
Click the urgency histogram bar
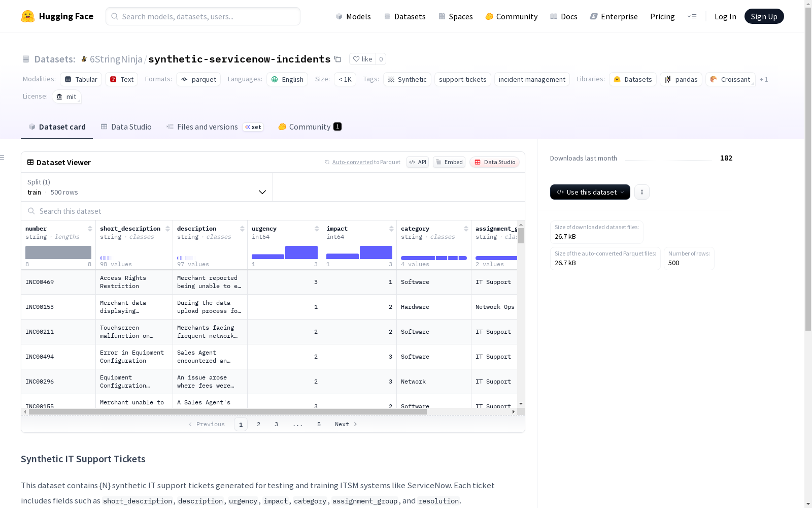click(285, 252)
